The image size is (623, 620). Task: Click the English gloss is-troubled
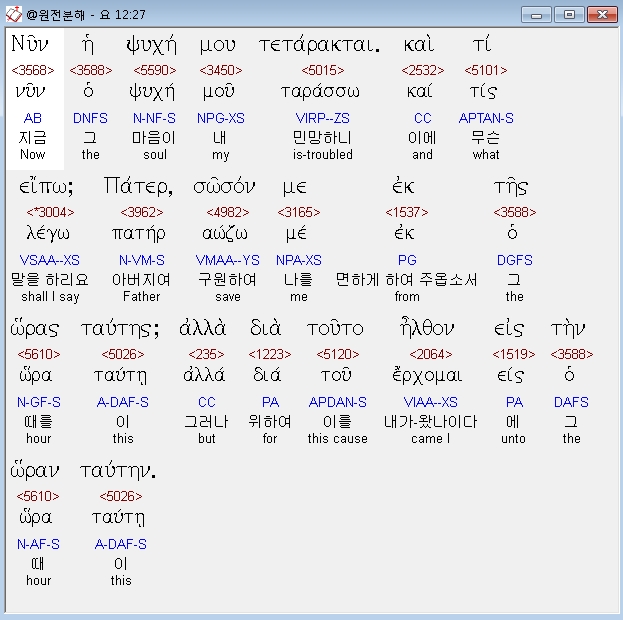click(323, 155)
